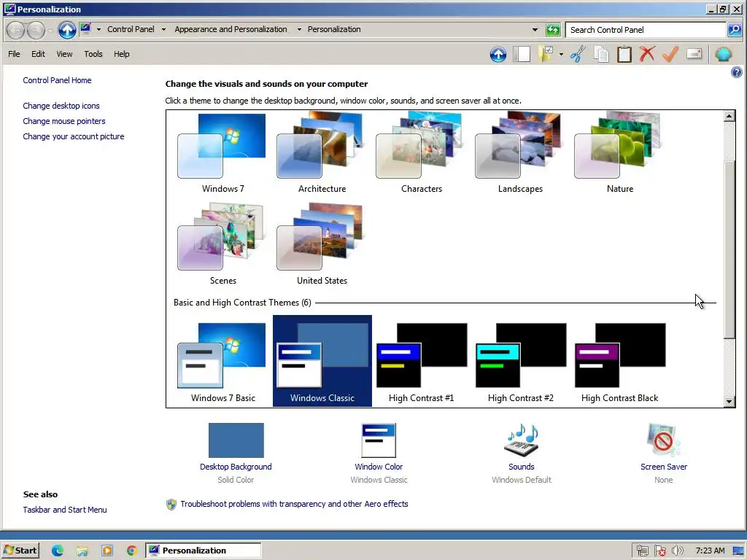Expand dropdown arrow before Control Panel
This screenshot has width=747, height=560.
click(98, 29)
